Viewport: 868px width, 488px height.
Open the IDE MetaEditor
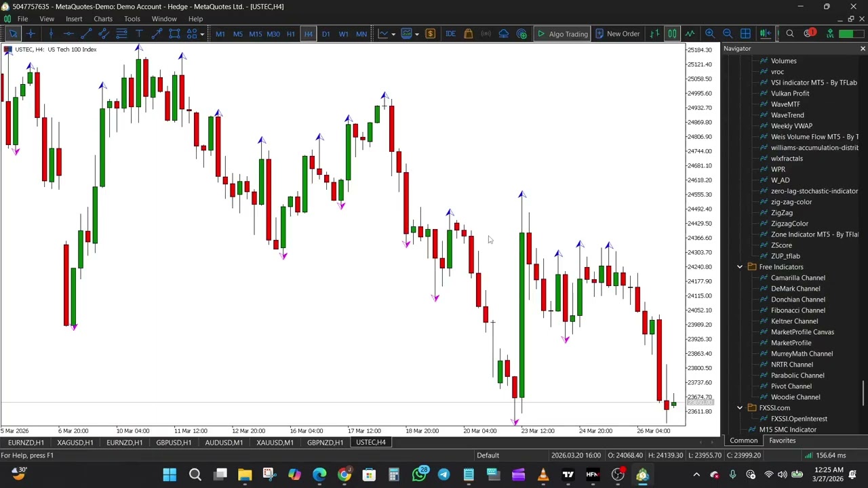(x=450, y=34)
